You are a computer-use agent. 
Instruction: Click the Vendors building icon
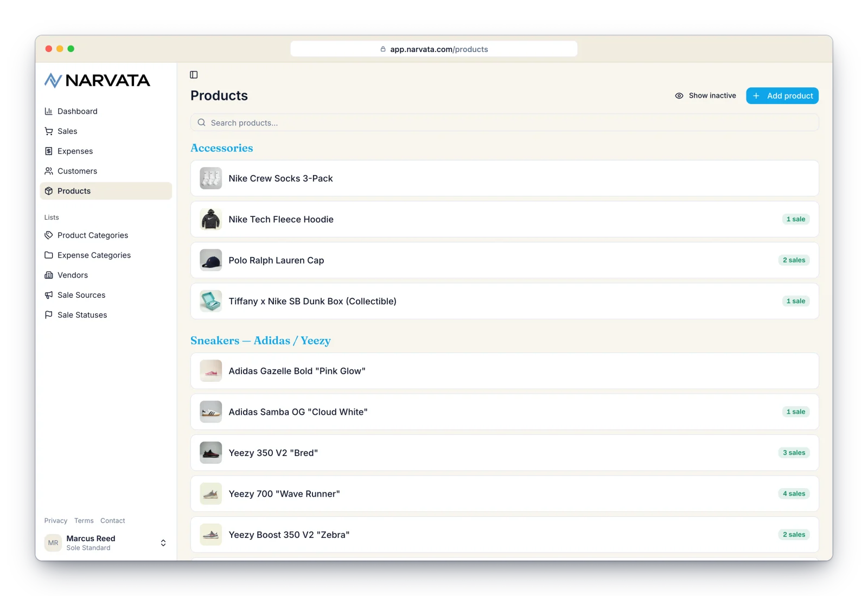(x=49, y=275)
